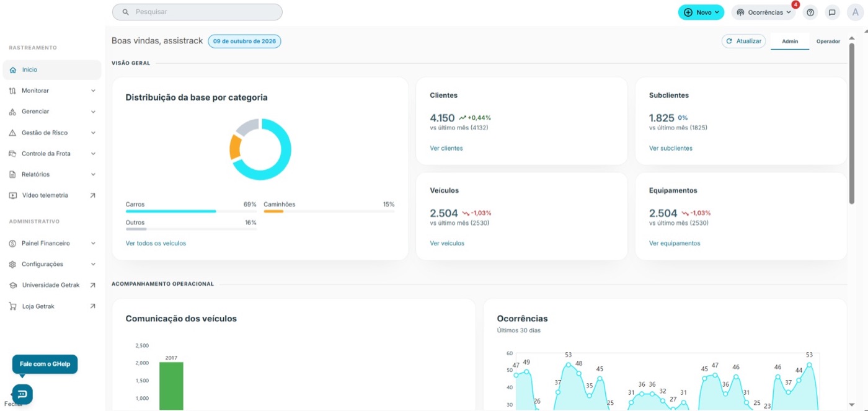868x411 pixels.
Task: Open Universidade Getrak external link arrow
Action: [x=93, y=285]
